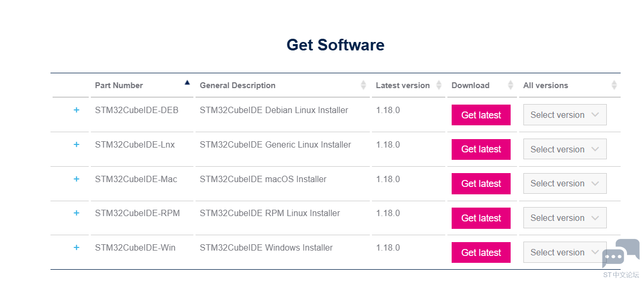Click All versions column sort arrows

614,85
